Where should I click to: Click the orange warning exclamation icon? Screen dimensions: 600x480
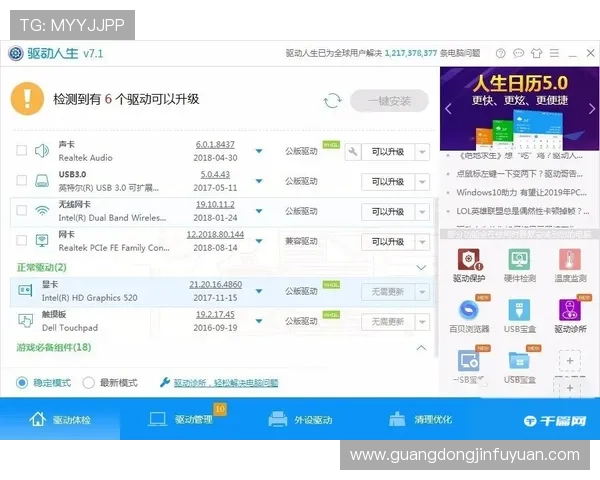[27, 99]
